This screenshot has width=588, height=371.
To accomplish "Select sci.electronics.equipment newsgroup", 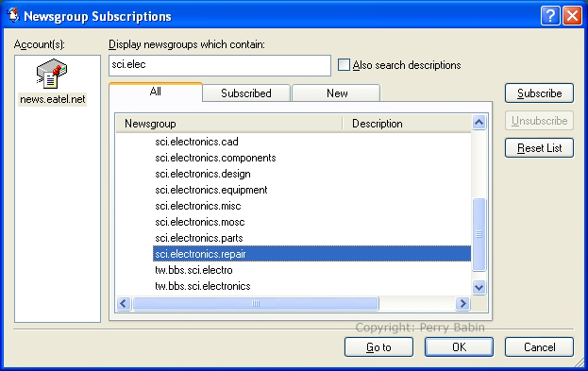I will (x=211, y=190).
